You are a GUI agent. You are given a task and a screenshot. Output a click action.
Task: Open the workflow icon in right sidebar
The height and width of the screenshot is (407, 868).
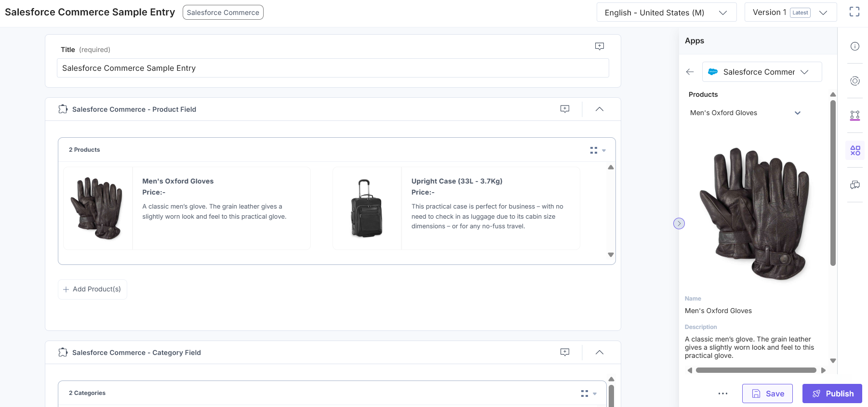coord(855,116)
